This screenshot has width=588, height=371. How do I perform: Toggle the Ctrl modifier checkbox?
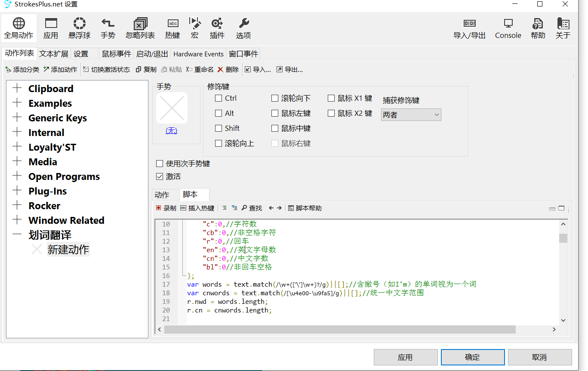point(219,98)
